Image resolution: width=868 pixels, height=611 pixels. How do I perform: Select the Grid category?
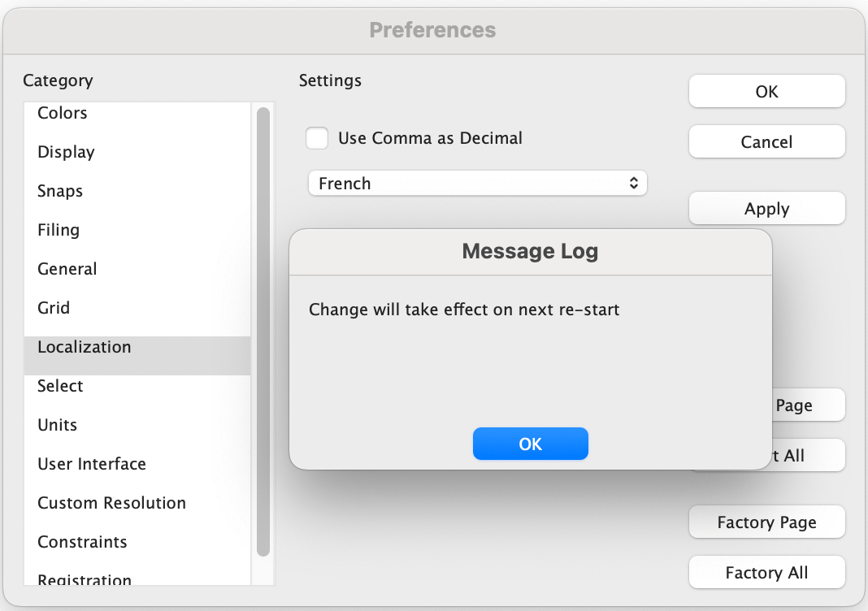[54, 308]
